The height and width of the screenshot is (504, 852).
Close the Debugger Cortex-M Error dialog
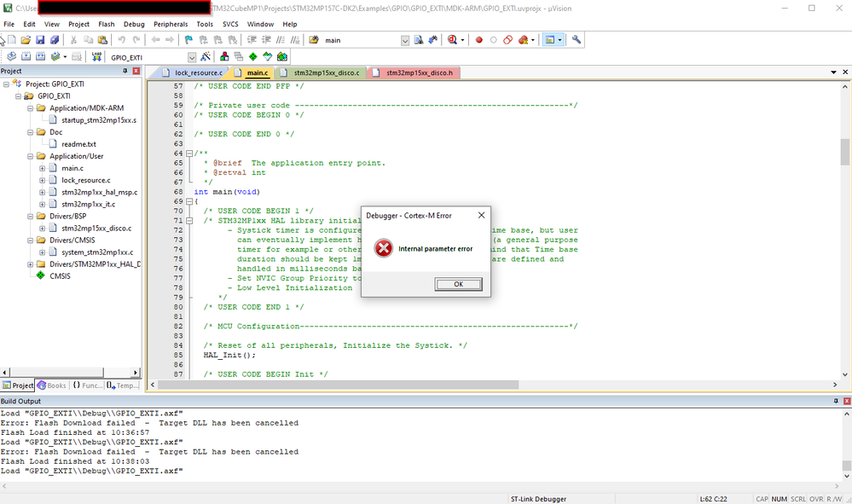click(x=481, y=215)
